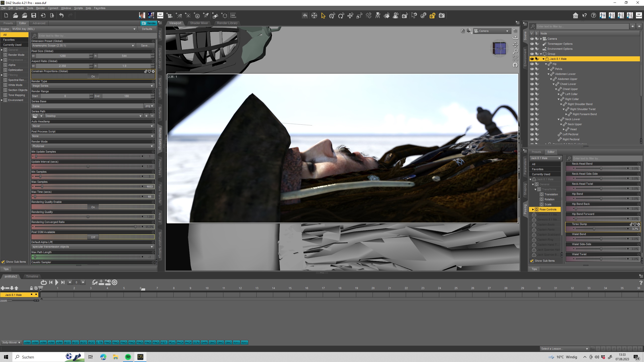Select the Rotate tool icon
The width and height of the screenshot is (644, 362).
click(341, 16)
